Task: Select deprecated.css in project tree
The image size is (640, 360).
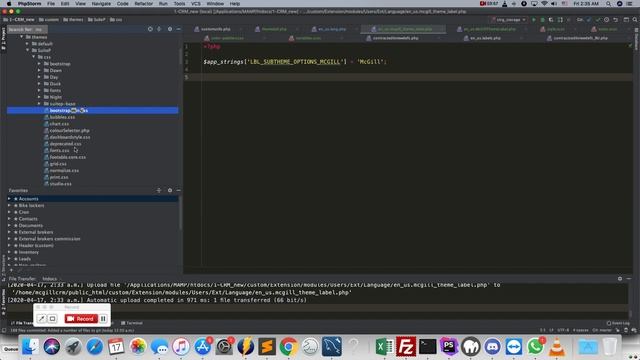Action: tap(65, 144)
